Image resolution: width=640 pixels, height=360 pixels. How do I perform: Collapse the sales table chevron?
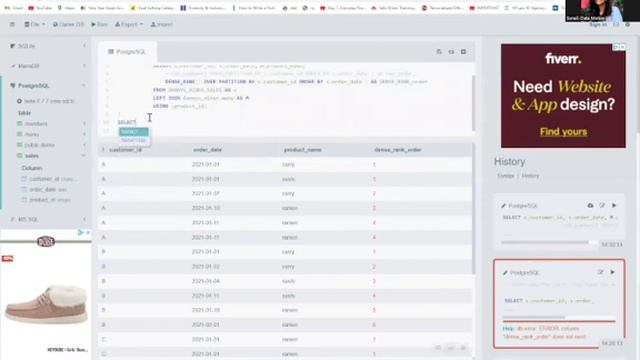coord(84,156)
